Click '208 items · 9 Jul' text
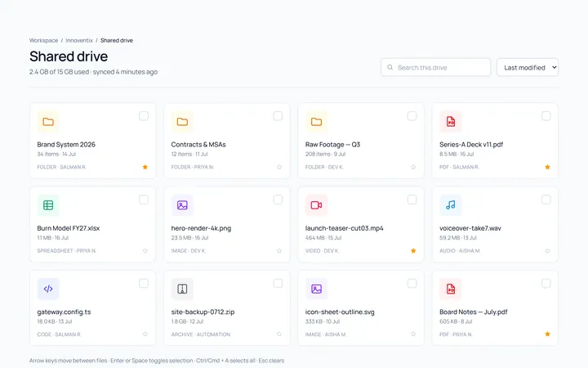The width and height of the screenshot is (588, 368). coord(326,154)
